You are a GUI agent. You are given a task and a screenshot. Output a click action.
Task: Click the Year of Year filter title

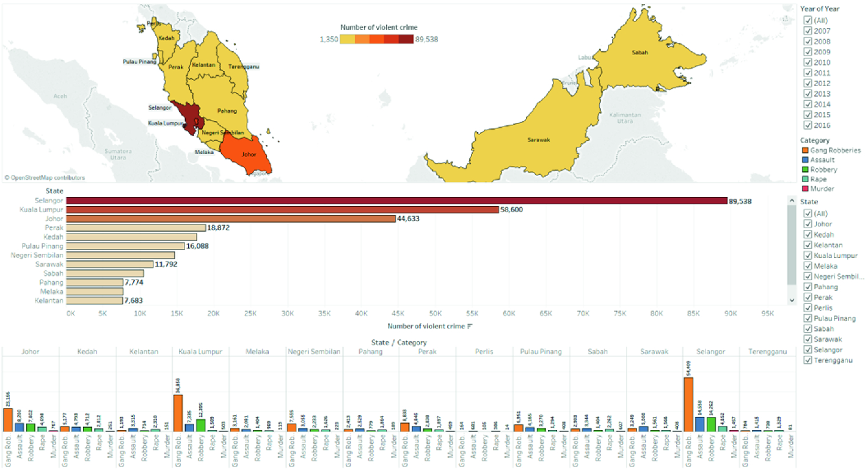pos(820,9)
